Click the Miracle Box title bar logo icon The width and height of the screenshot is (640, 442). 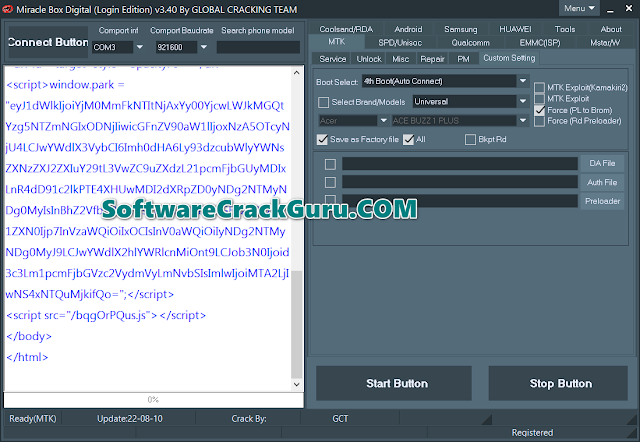7,9
